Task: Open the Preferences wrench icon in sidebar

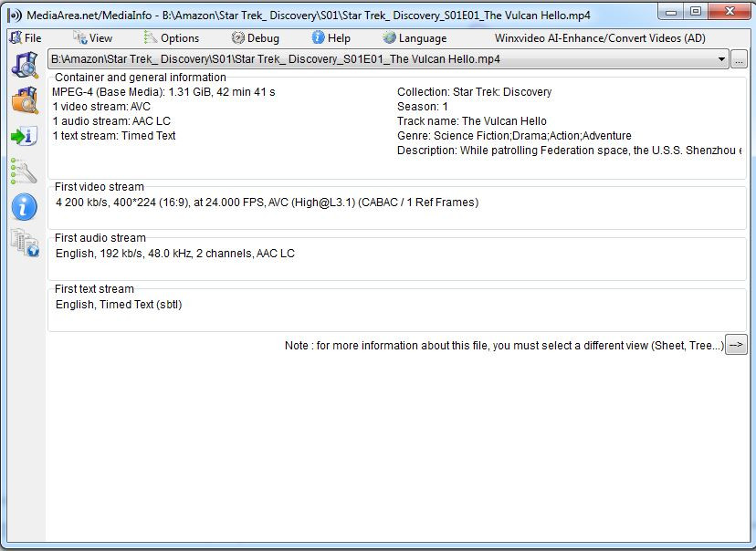Action: coord(24,172)
